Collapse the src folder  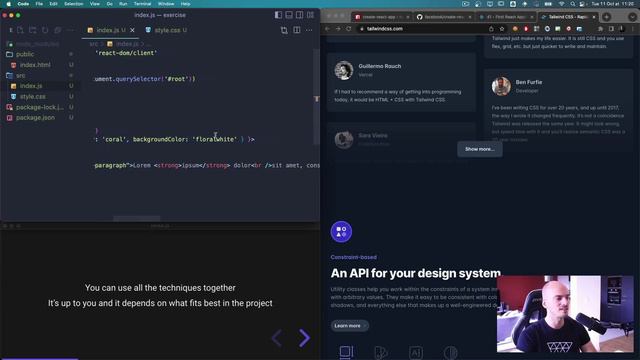[x=20, y=75]
